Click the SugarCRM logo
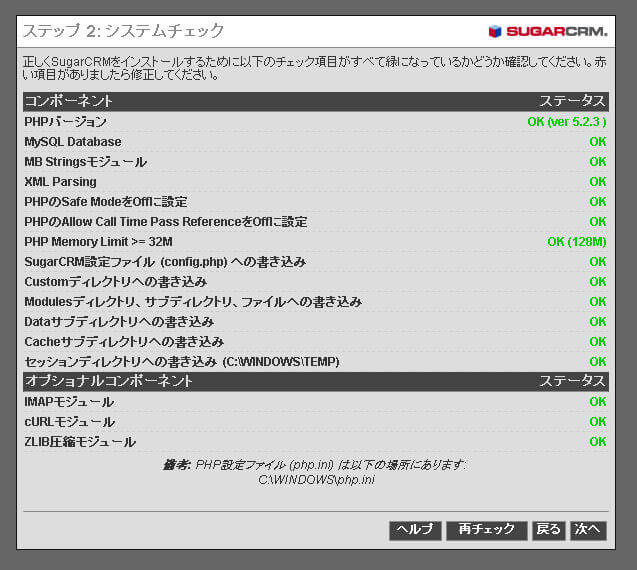The height and width of the screenshot is (570, 637). coord(548,31)
